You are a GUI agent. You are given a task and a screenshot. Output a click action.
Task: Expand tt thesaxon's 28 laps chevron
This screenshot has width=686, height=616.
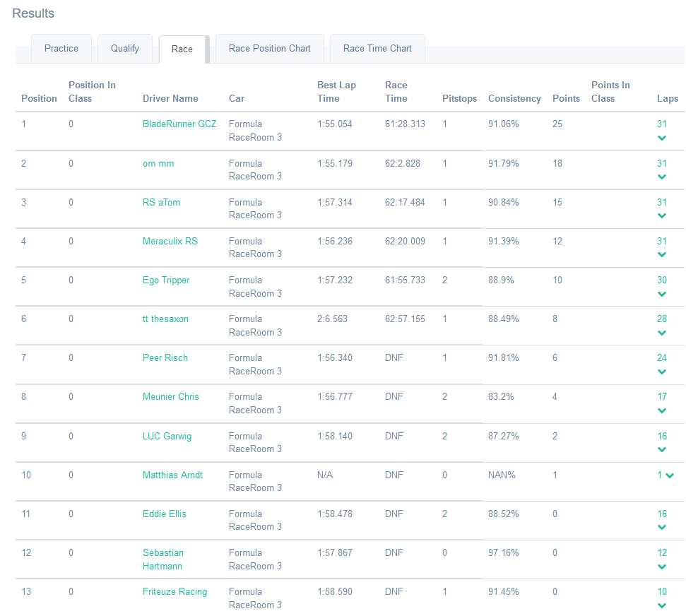coord(662,332)
